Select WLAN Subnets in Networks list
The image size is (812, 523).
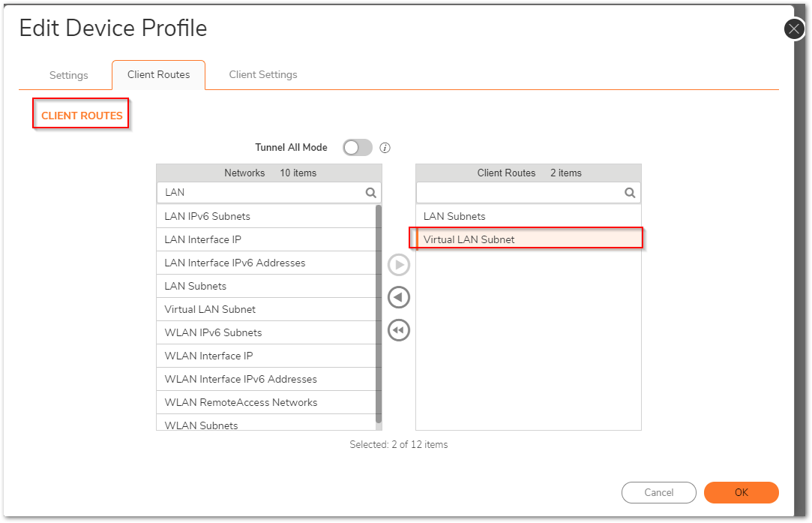[x=266, y=423]
